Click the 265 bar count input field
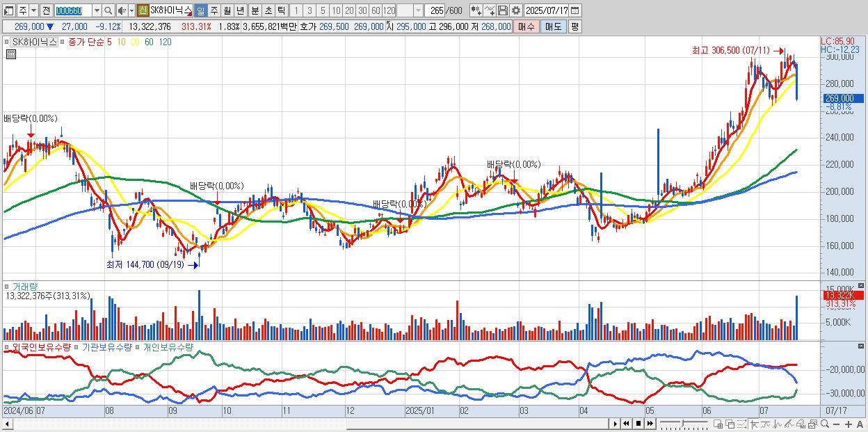Screen dimensions: 868x432 pos(435,10)
